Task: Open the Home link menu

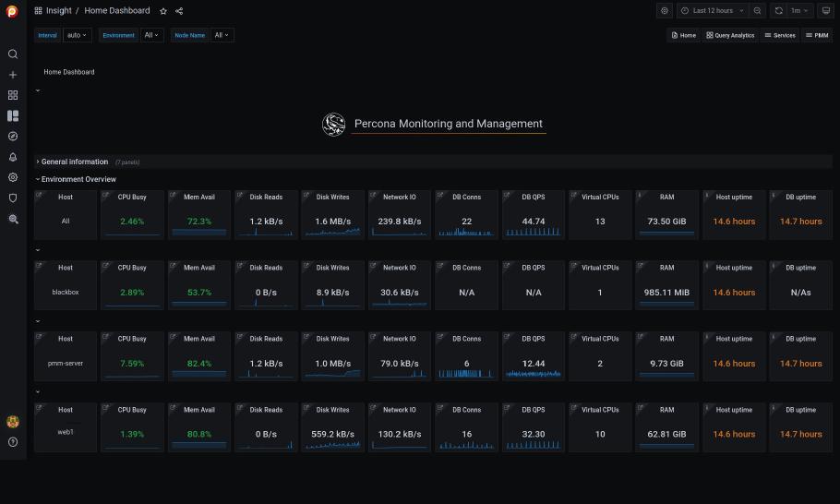Action: (x=684, y=35)
